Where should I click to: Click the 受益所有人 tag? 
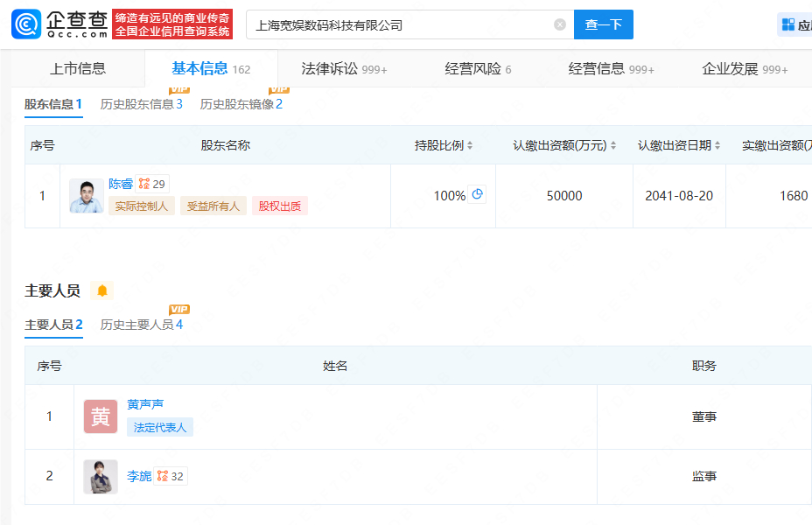[x=213, y=206]
